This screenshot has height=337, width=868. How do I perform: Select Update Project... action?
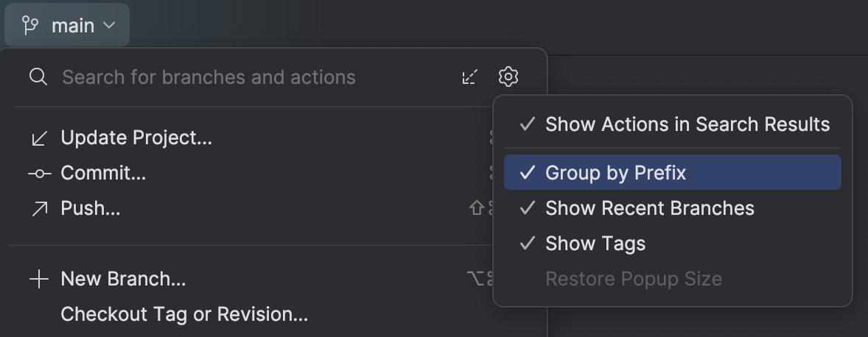click(136, 138)
